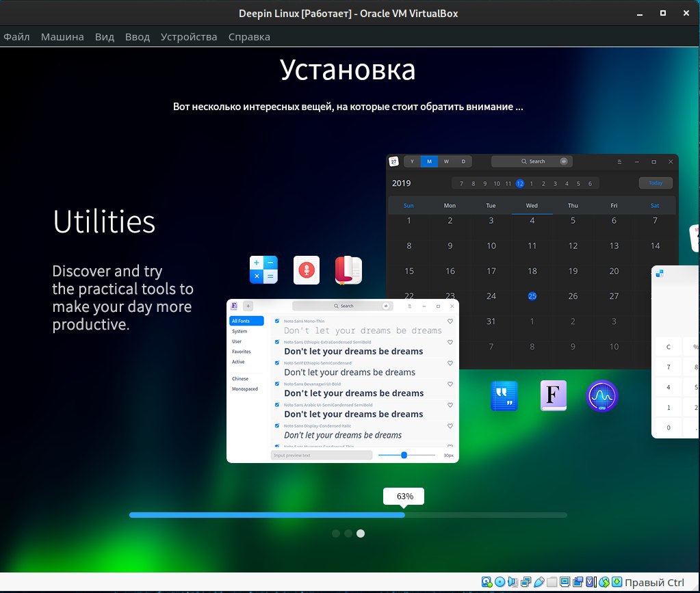Select the Month view 'M' tab
The width and height of the screenshot is (700, 593).
pos(429,161)
